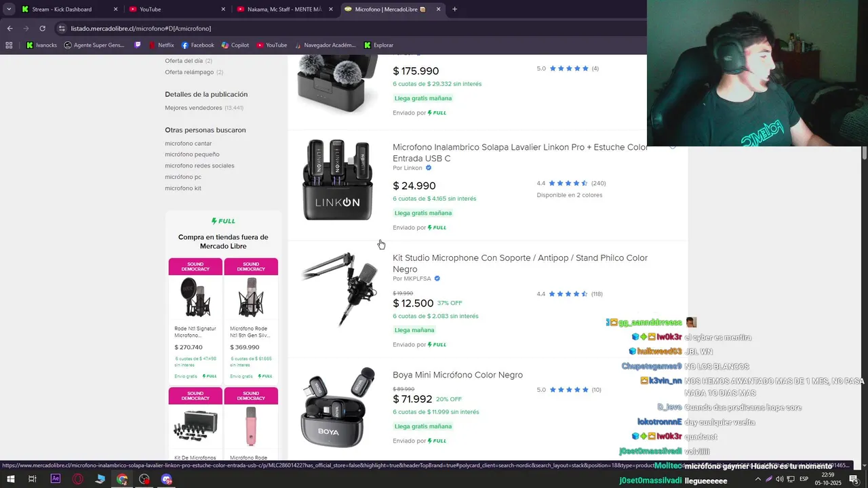Switch to the YouTube browser tab
Screen dimensions: 868x488
pos(176,9)
